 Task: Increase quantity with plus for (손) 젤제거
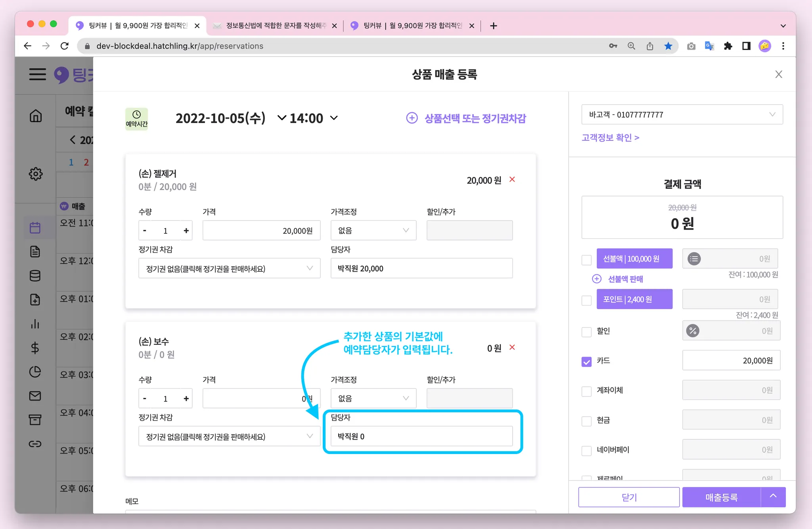[186, 231]
